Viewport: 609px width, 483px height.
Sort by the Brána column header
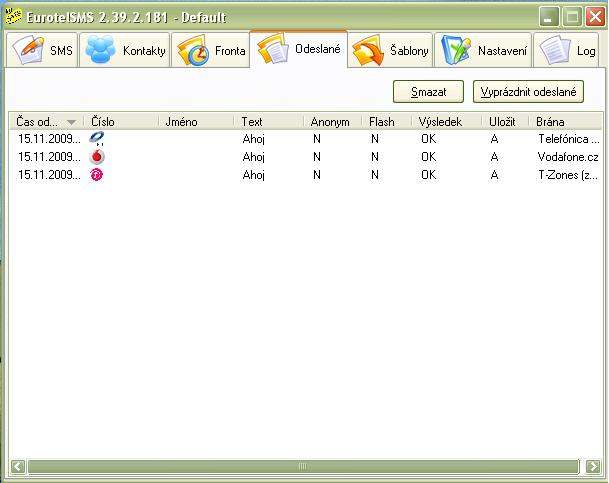[566, 122]
